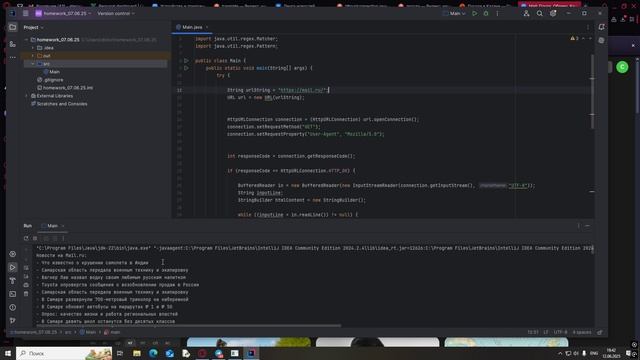Click 4 spaces indent in status bar
Screen dimensions: 640x360
(x=582, y=332)
